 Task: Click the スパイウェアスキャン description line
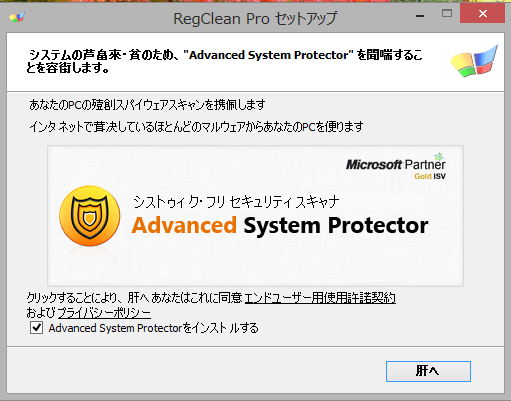tap(147, 105)
